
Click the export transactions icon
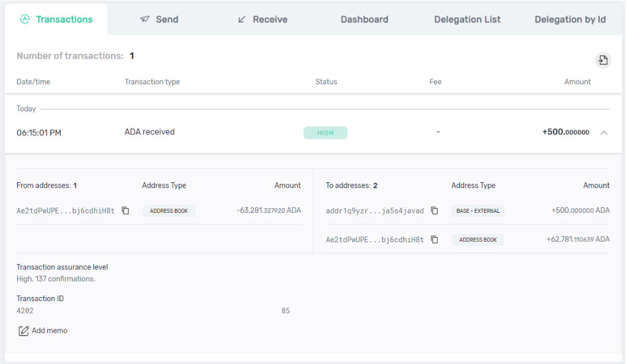coord(603,60)
